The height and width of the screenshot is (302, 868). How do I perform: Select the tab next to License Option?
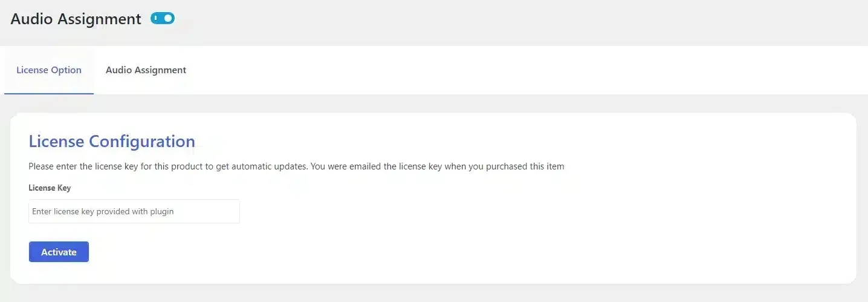point(146,70)
